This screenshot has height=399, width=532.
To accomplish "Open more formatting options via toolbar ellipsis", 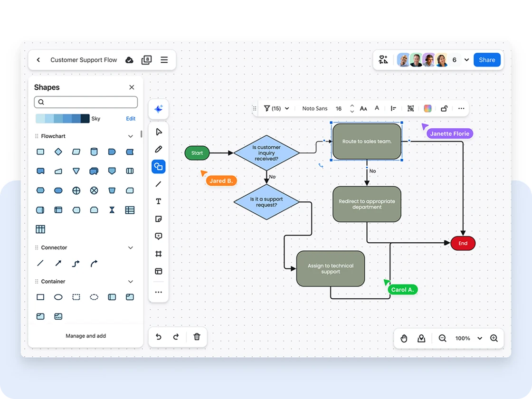I will point(461,108).
